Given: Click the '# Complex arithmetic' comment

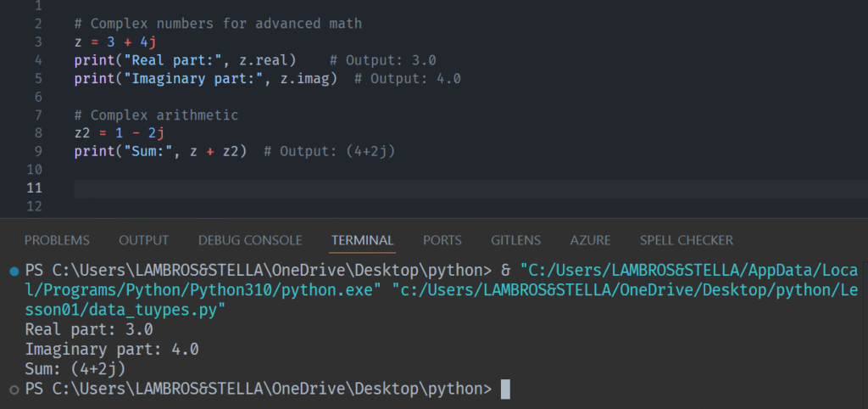Looking at the screenshot, I should pos(156,115).
